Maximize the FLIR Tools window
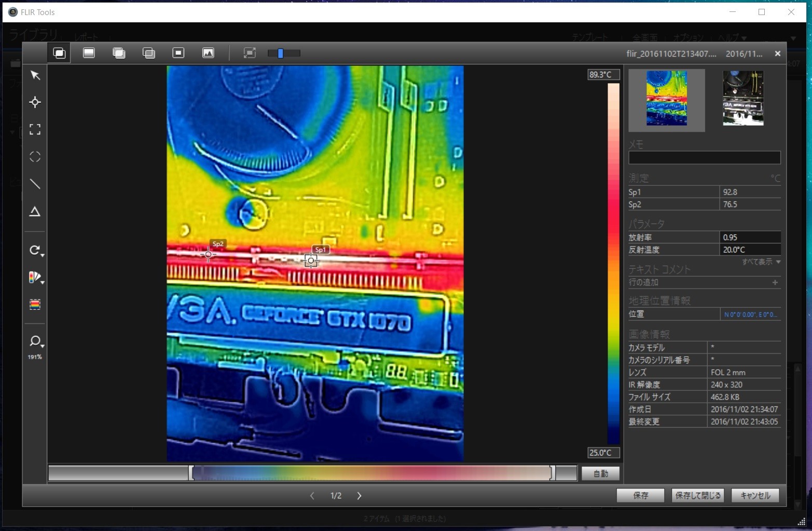This screenshot has width=812, height=531. click(x=762, y=12)
